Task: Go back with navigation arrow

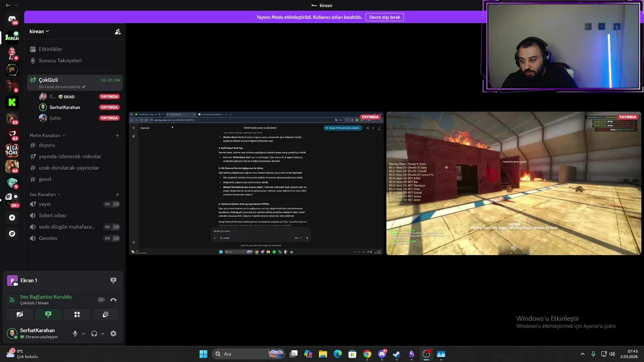Action: (x=8, y=5)
